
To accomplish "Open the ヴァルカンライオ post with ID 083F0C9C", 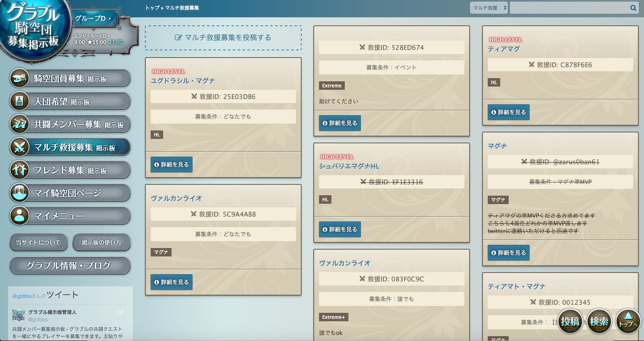I will click(345, 263).
